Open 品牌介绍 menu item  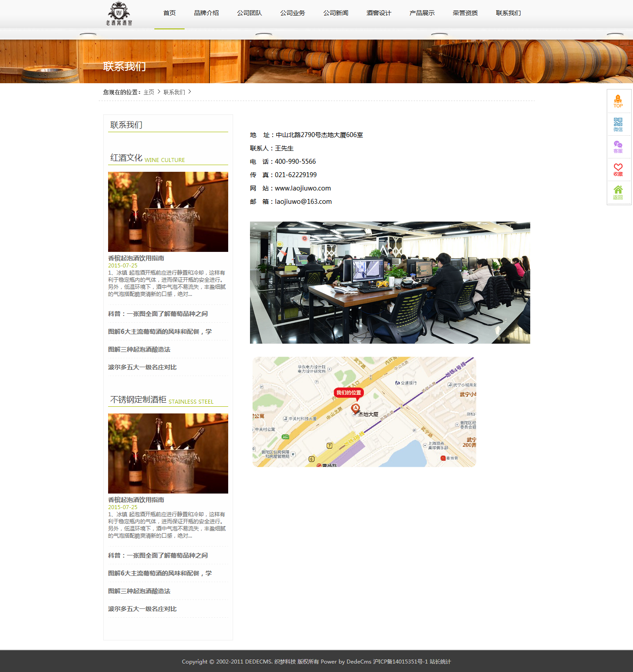coord(206,13)
